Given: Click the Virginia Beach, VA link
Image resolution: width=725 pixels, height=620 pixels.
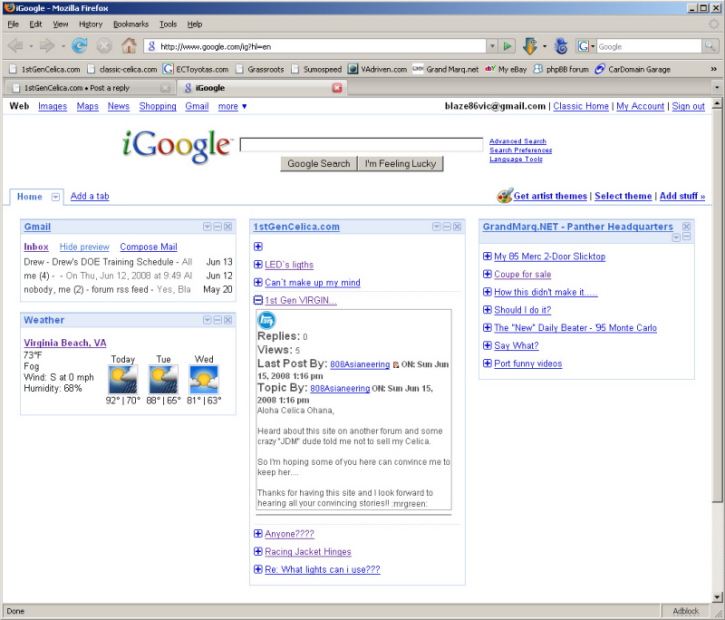Looking at the screenshot, I should [65, 343].
